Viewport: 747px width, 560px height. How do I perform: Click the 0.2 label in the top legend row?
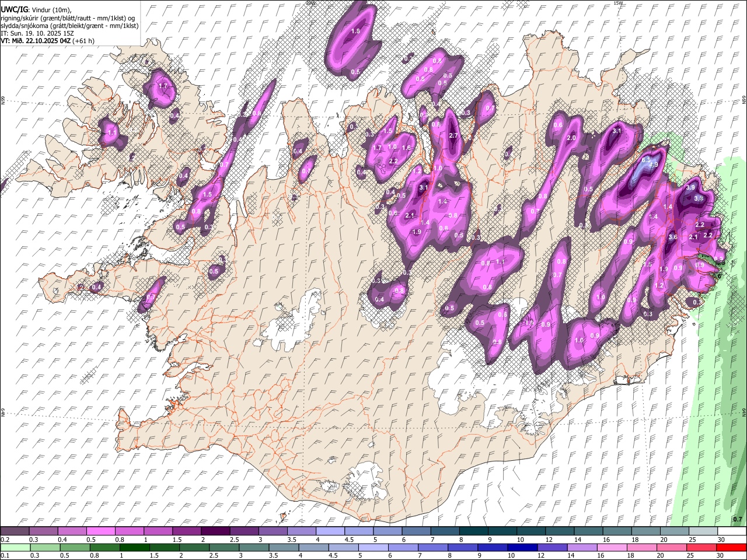(5, 540)
